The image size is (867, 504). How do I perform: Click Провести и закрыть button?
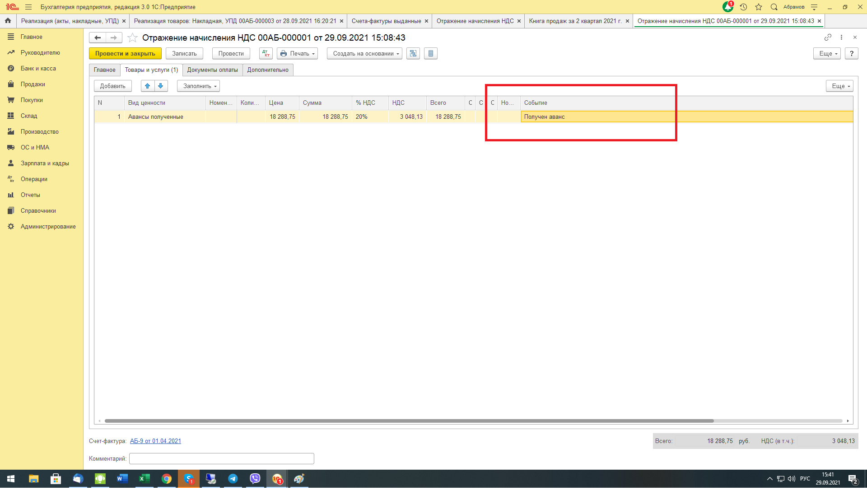pyautogui.click(x=125, y=53)
